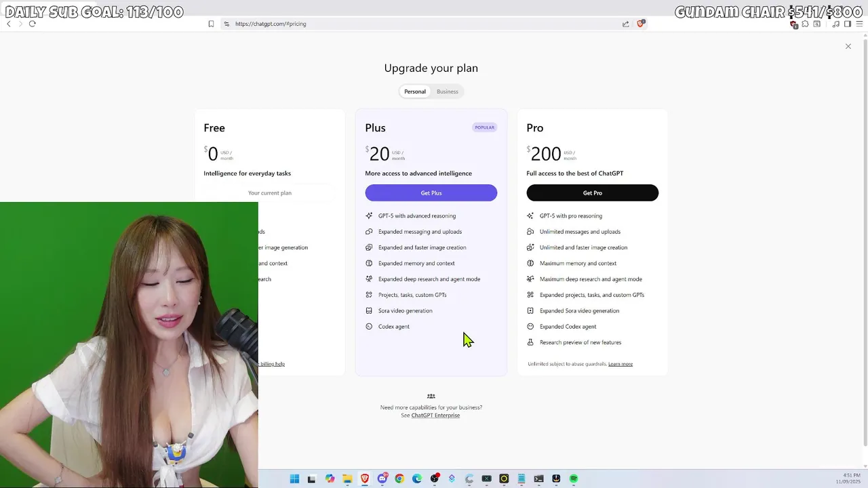
Task: Click 'Full access to the best of ChatGPT'
Action: pyautogui.click(x=575, y=174)
